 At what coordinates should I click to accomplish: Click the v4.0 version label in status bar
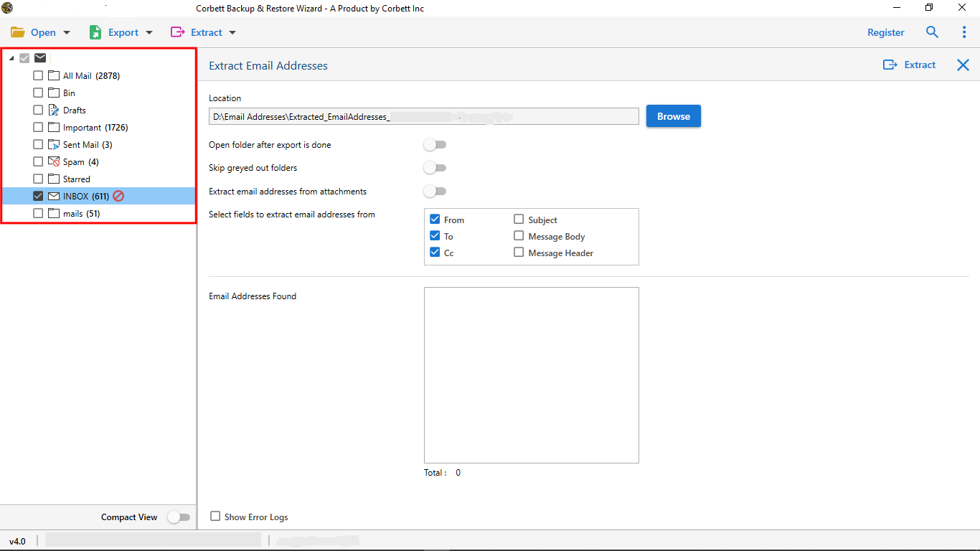click(17, 542)
